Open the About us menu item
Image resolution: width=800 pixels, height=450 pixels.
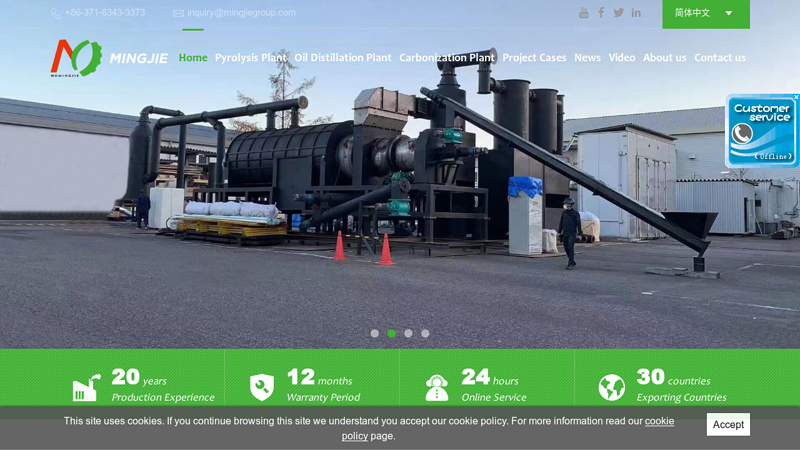[x=664, y=58]
